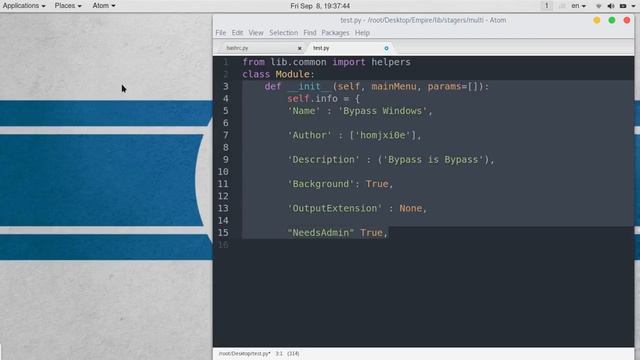Screen dimensions: 640x360
Task: Switch to the first .py tab
Action: point(260,48)
